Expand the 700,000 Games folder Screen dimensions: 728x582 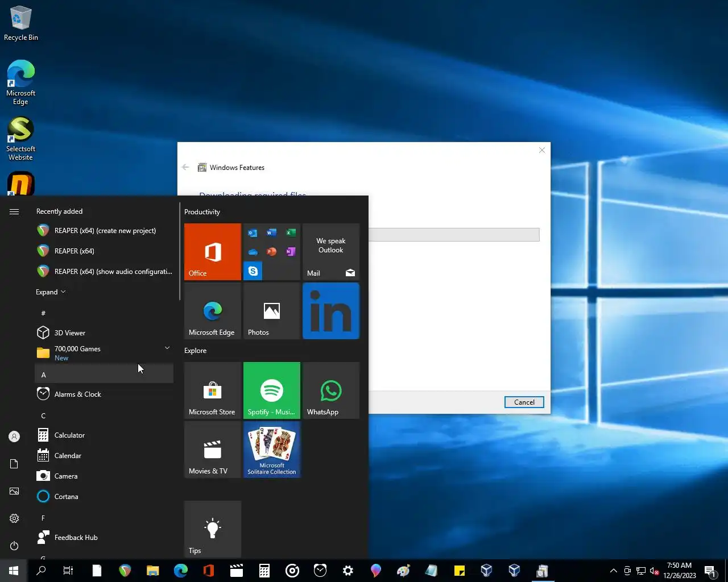coord(104,353)
